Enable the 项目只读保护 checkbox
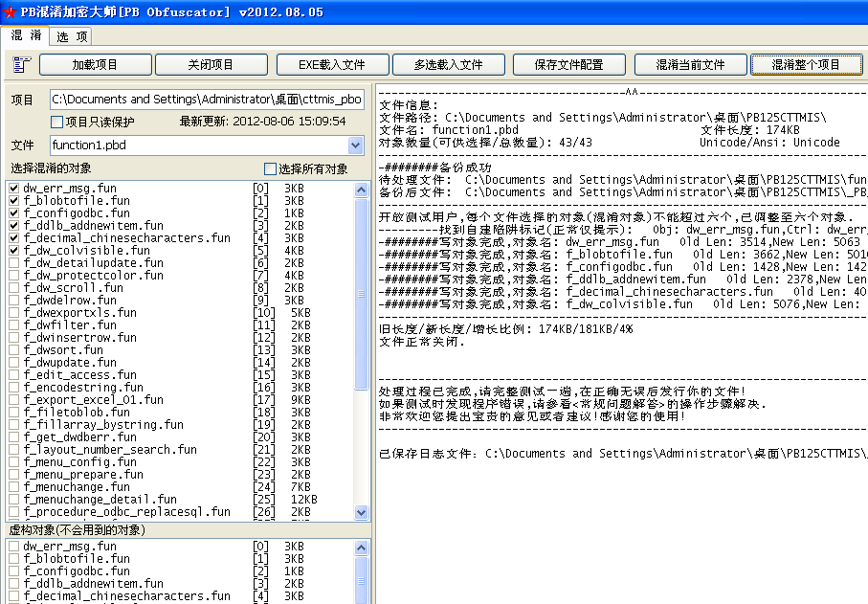Viewport: 868px width, 604px height. click(56, 122)
